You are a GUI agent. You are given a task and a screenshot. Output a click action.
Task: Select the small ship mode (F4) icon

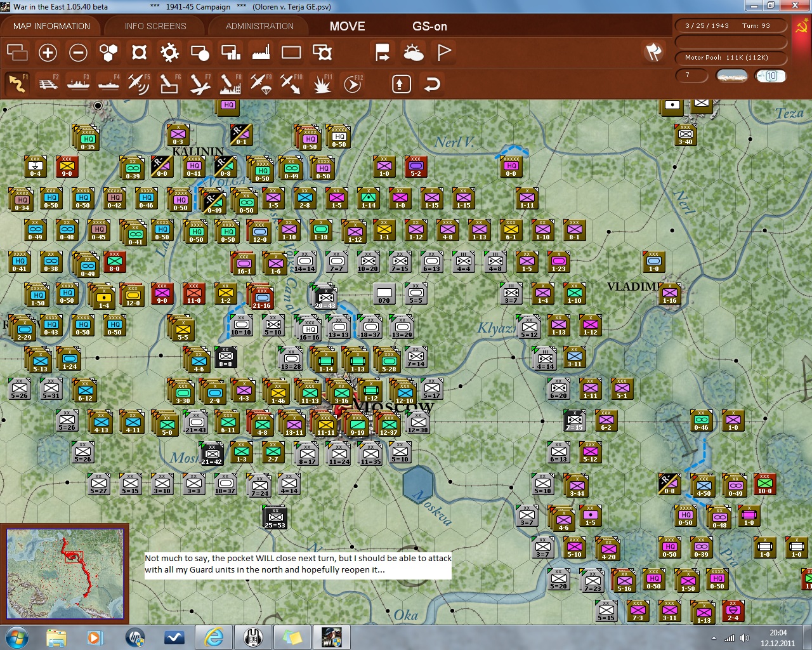109,83
